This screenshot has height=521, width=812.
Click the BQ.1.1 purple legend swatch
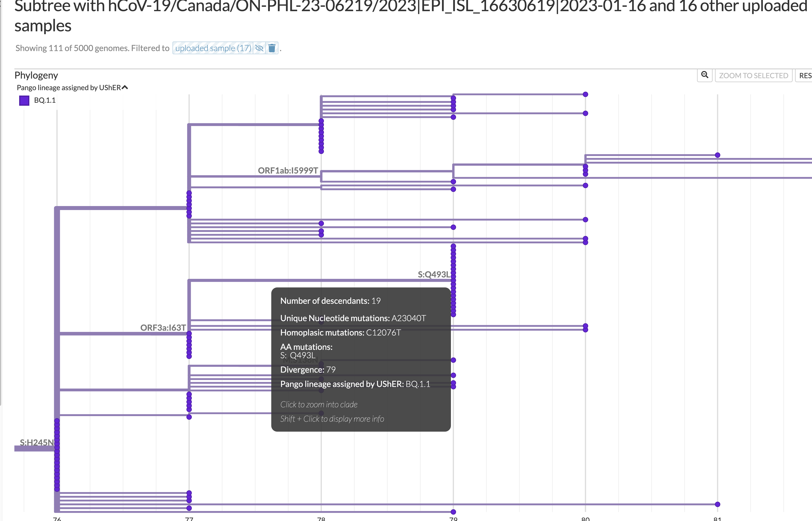coord(24,101)
